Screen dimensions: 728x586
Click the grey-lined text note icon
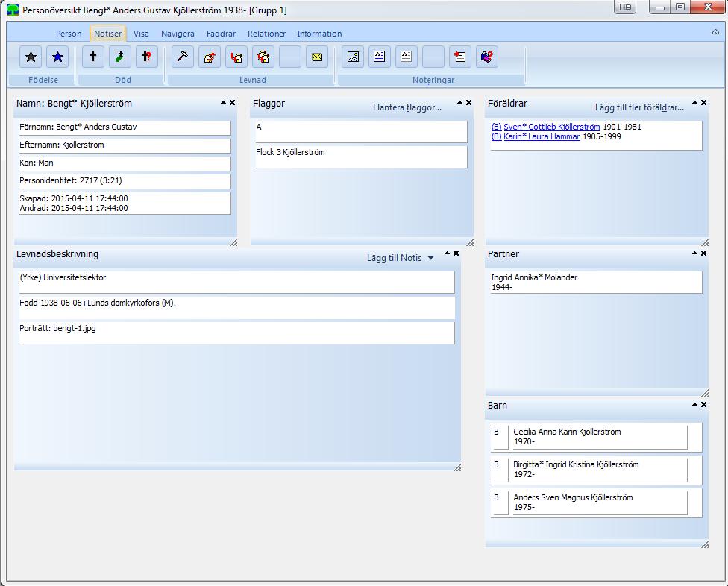407,57
